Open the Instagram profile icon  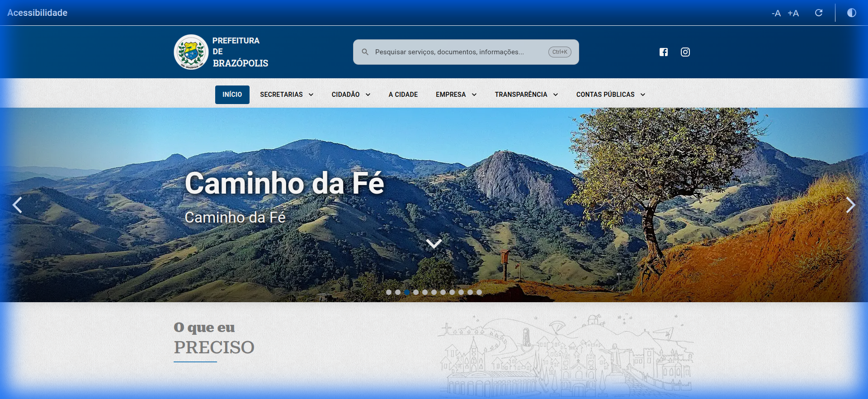pos(685,52)
